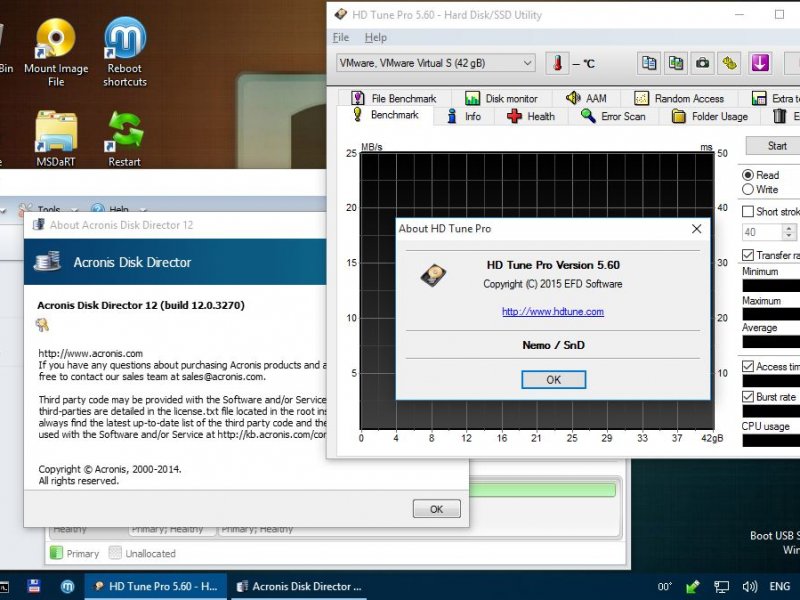Click the green pen tray icon
Screen dimensions: 800x600
point(693,587)
